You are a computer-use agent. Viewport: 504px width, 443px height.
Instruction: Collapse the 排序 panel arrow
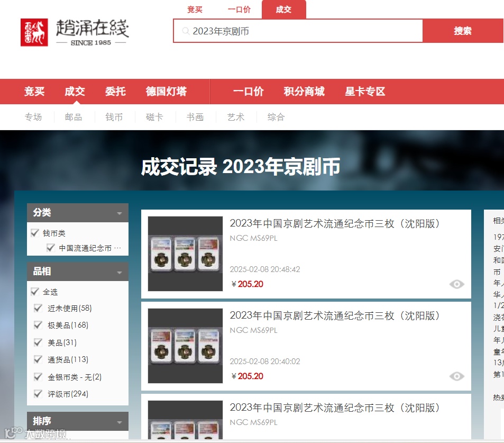click(120, 422)
